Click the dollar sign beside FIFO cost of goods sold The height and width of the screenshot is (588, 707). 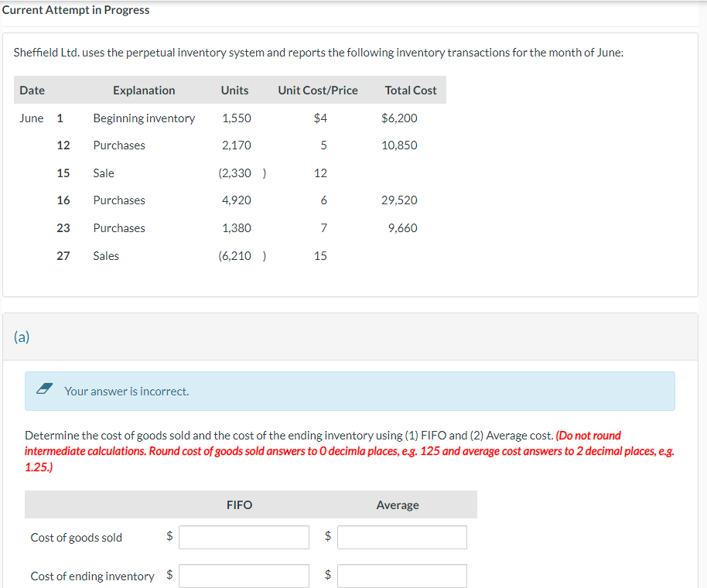169,537
